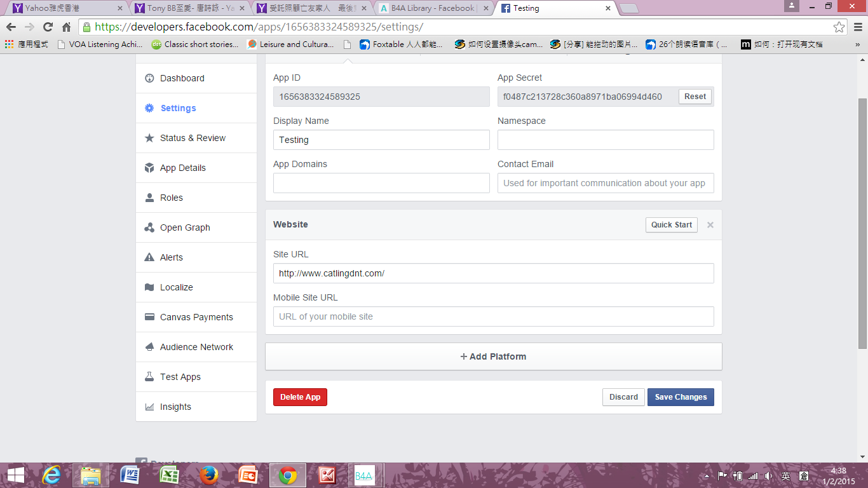Image resolution: width=868 pixels, height=488 pixels.
Task: Show more bookmarks with the overflow chevron
Action: click(858, 44)
